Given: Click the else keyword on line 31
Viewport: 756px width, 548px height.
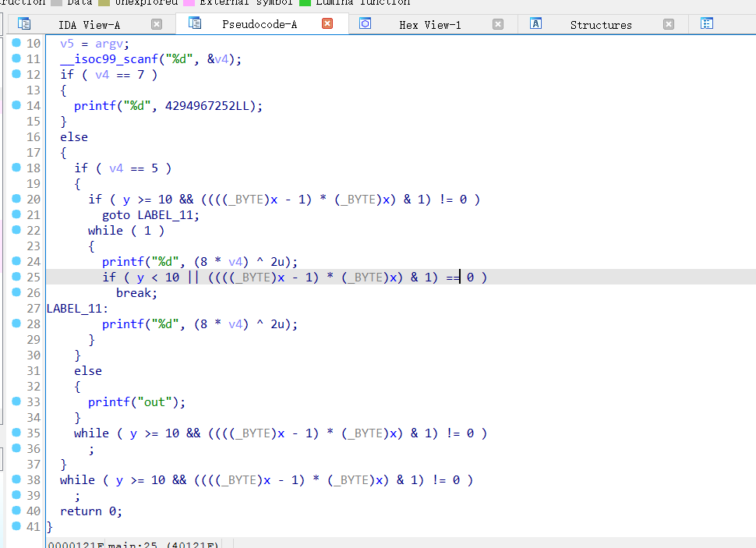Looking at the screenshot, I should coord(88,371).
